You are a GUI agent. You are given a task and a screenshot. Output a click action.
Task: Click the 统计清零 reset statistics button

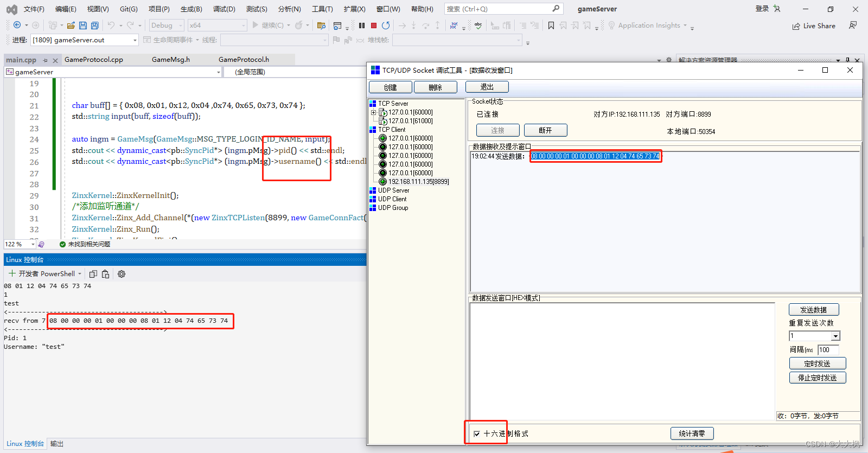(692, 433)
